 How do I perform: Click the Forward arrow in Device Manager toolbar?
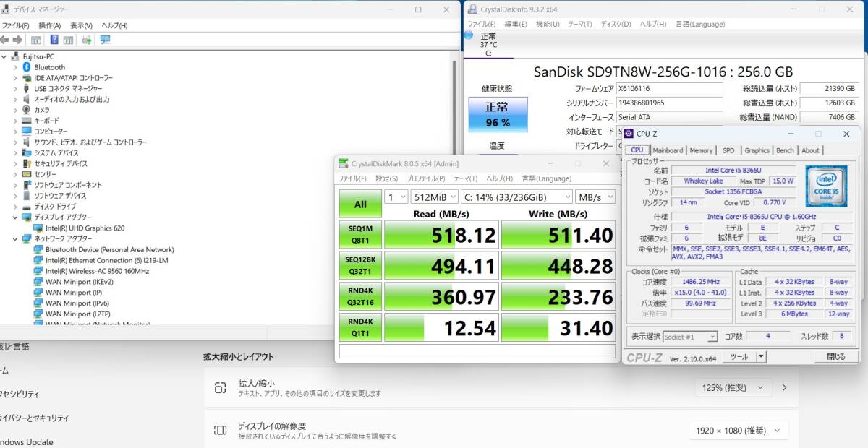point(17,40)
